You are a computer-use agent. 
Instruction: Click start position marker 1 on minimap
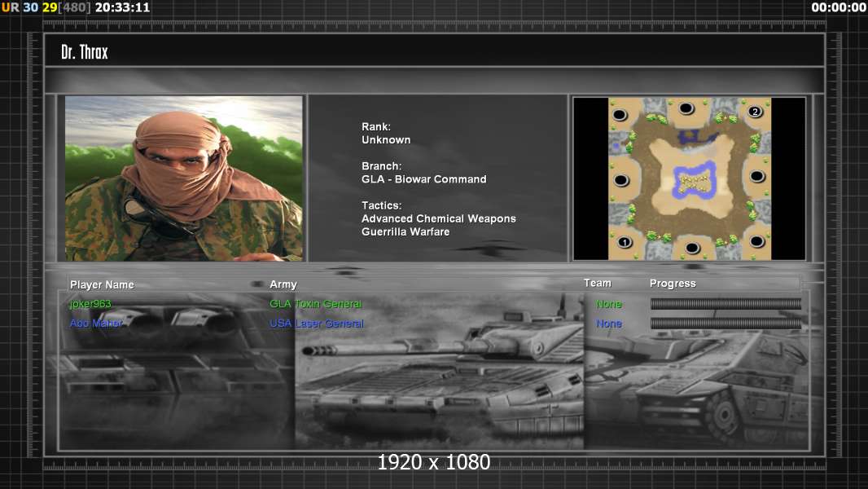point(625,242)
